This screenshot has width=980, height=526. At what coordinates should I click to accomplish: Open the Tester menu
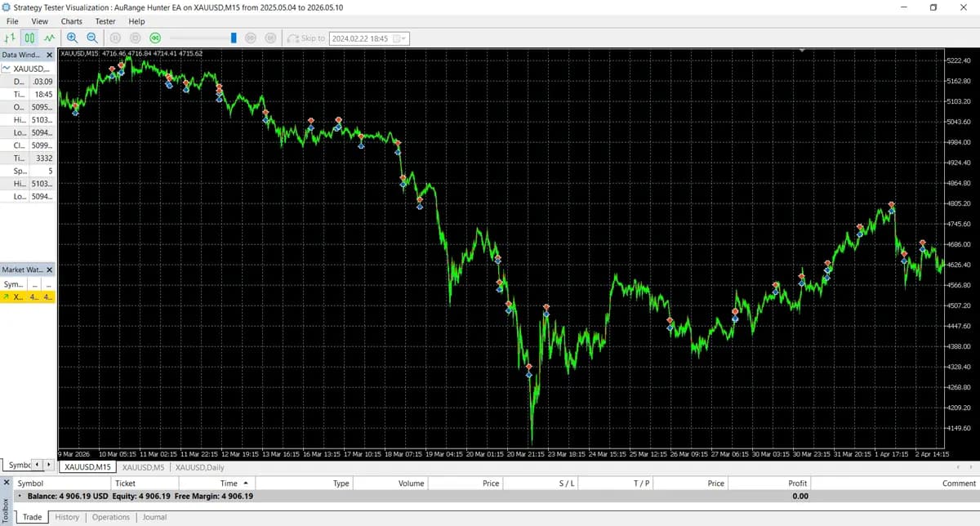click(105, 21)
